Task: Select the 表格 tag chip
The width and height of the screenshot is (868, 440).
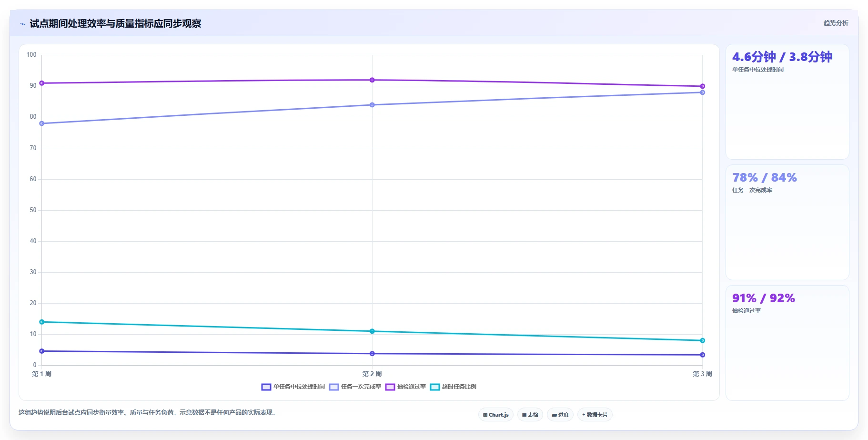Action: pyautogui.click(x=530, y=415)
